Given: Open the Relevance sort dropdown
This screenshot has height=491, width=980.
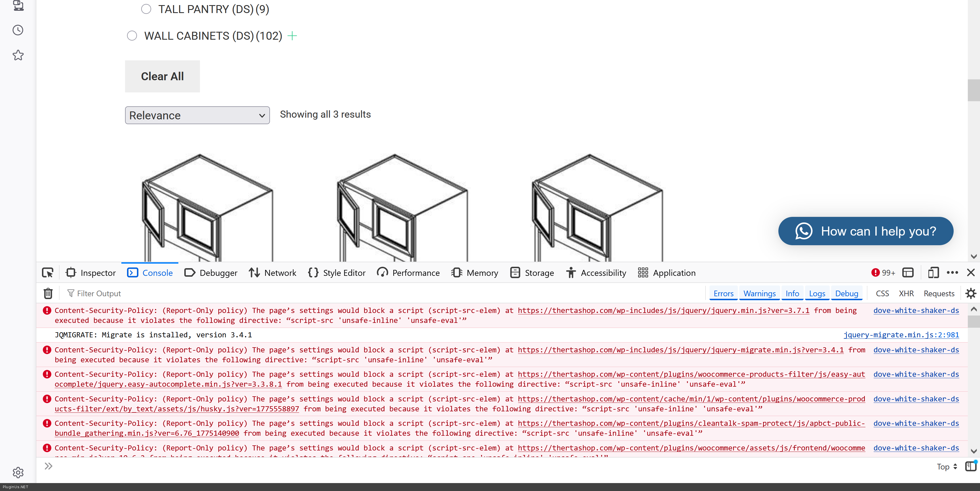Looking at the screenshot, I should 197,115.
